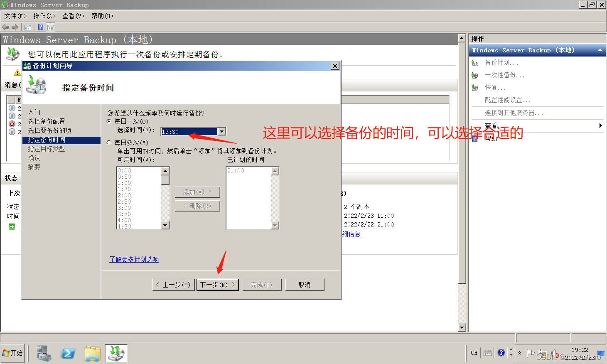Click the 选择要备份的项 wizard step
607x364 pixels.
[49, 130]
